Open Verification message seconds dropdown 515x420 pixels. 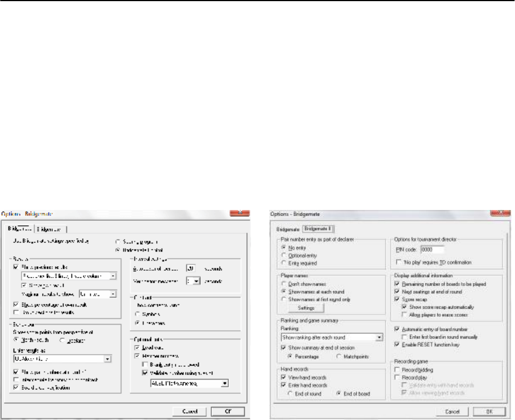(196, 281)
